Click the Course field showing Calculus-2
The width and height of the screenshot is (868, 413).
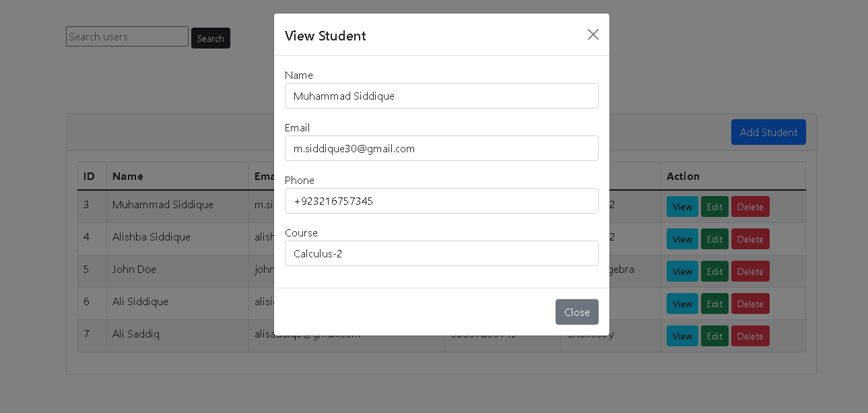coord(442,253)
